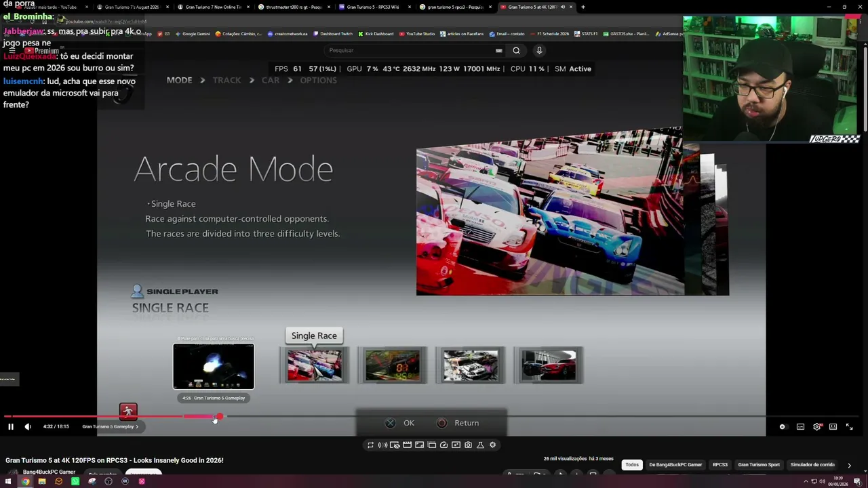Mute the YouTube video volume

(28, 426)
